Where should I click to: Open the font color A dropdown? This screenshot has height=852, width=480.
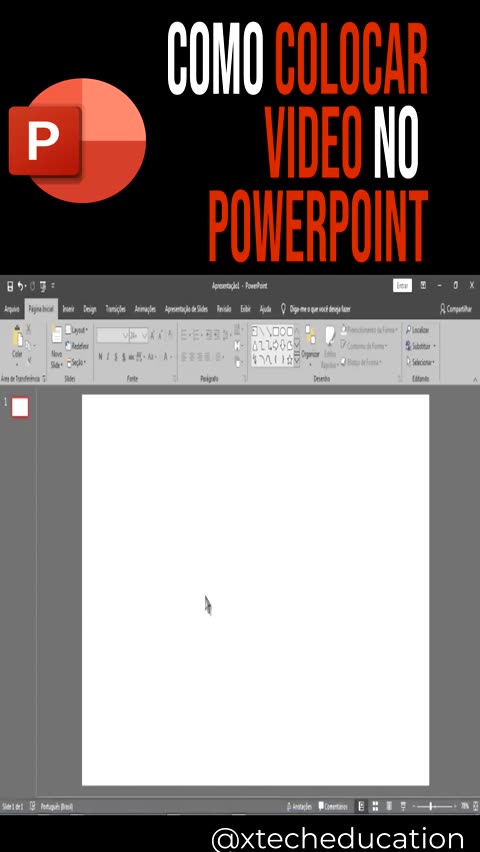click(x=168, y=357)
